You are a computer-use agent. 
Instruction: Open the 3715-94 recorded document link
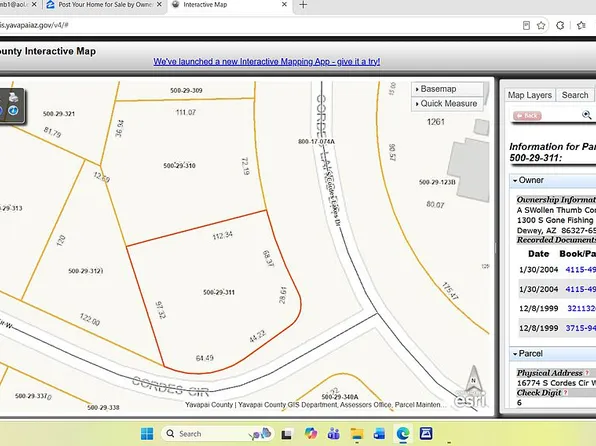580,328
